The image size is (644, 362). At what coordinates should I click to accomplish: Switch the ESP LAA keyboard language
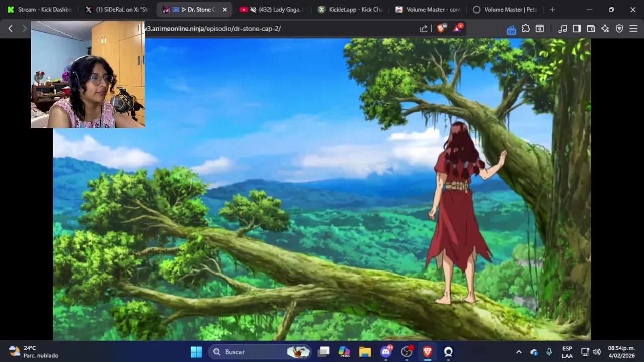567,352
